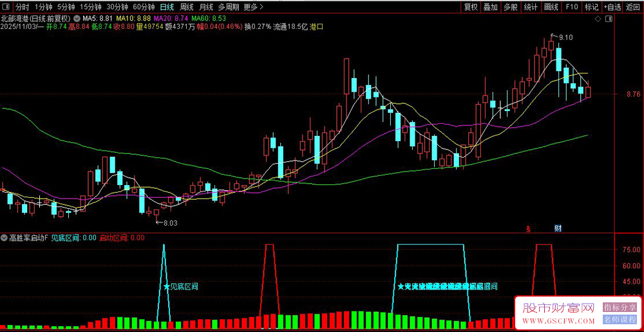644x332 pixels.
Task: Switch to 分时 intraday chart
Action: coord(22,7)
